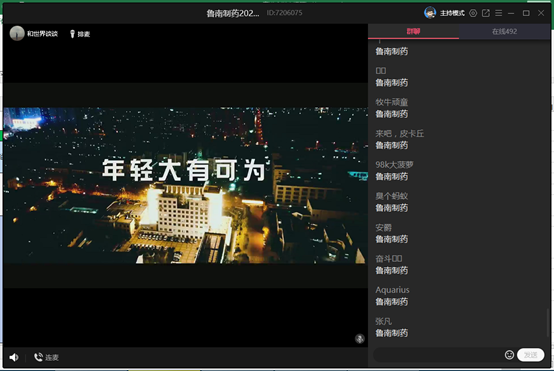The width and height of the screenshot is (554, 371).
Task: Close the live room window
Action: tap(541, 13)
